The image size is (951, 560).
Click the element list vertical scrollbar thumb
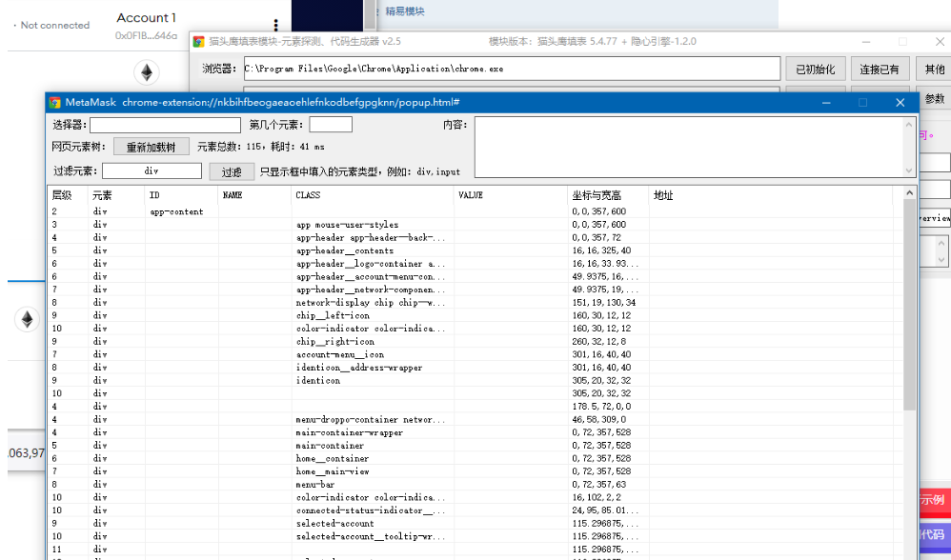click(x=909, y=305)
